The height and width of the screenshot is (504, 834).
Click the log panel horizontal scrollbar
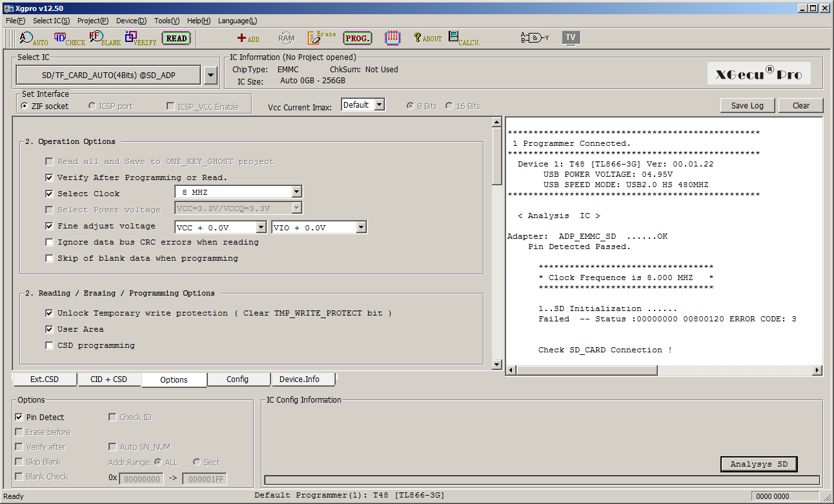(x=664, y=370)
